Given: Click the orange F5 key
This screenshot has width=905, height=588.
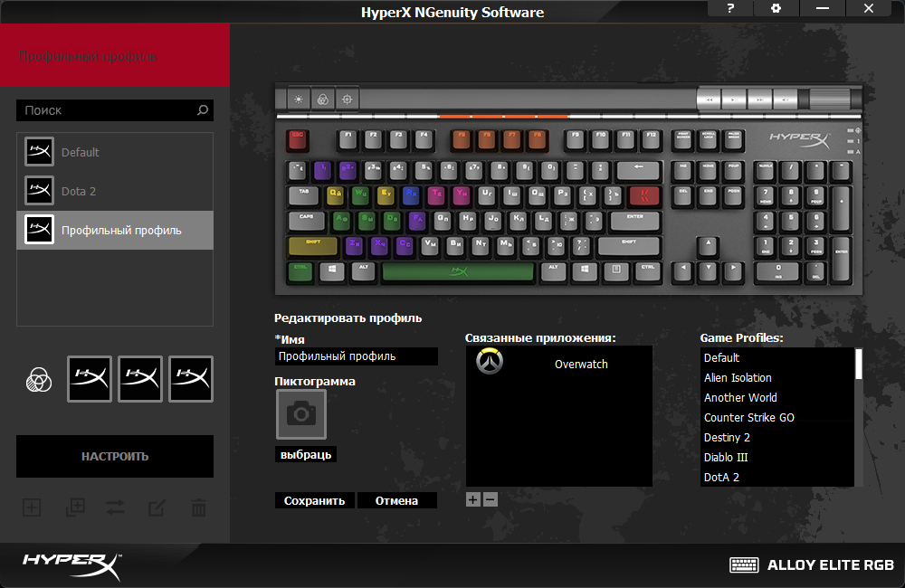Looking at the screenshot, I should pyautogui.click(x=462, y=139).
